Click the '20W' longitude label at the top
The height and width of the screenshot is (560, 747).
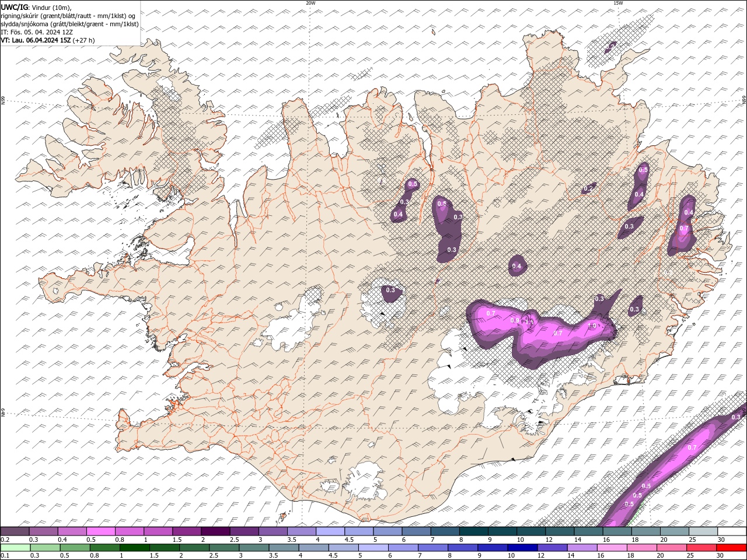[x=310, y=3]
